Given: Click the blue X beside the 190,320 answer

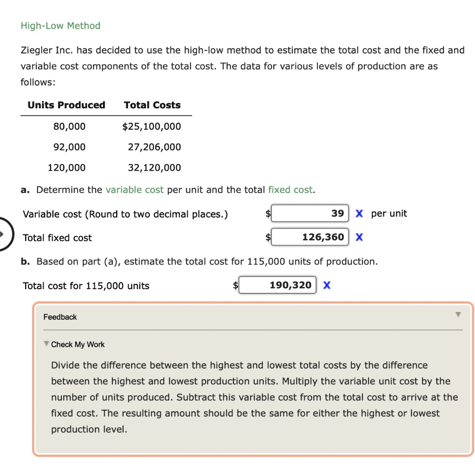Looking at the screenshot, I should 326,285.
